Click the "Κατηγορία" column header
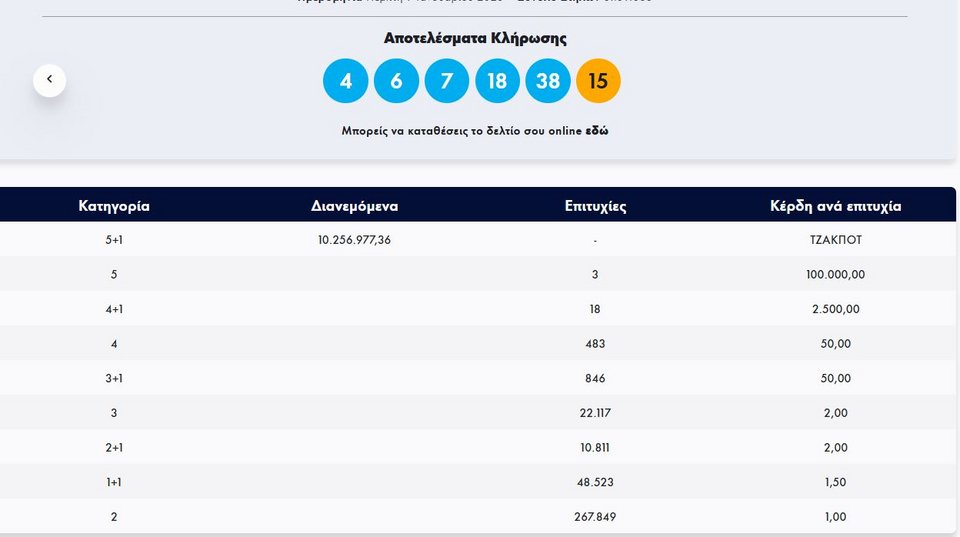 [x=114, y=206]
